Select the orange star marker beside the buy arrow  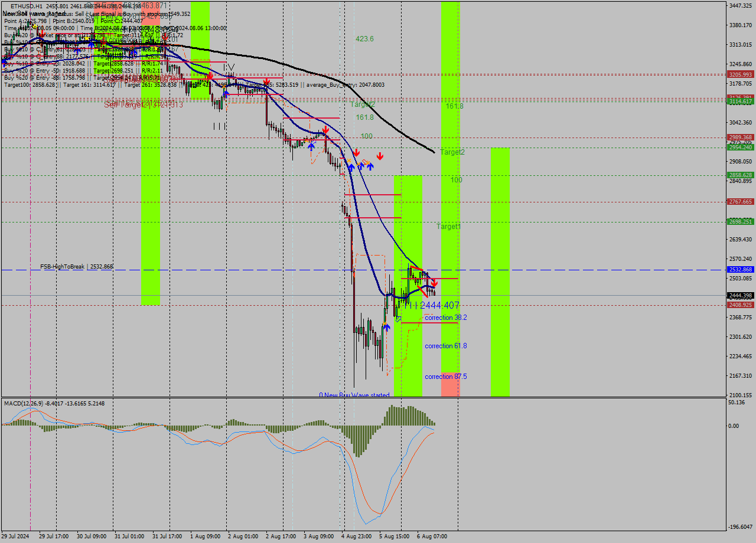click(367, 162)
